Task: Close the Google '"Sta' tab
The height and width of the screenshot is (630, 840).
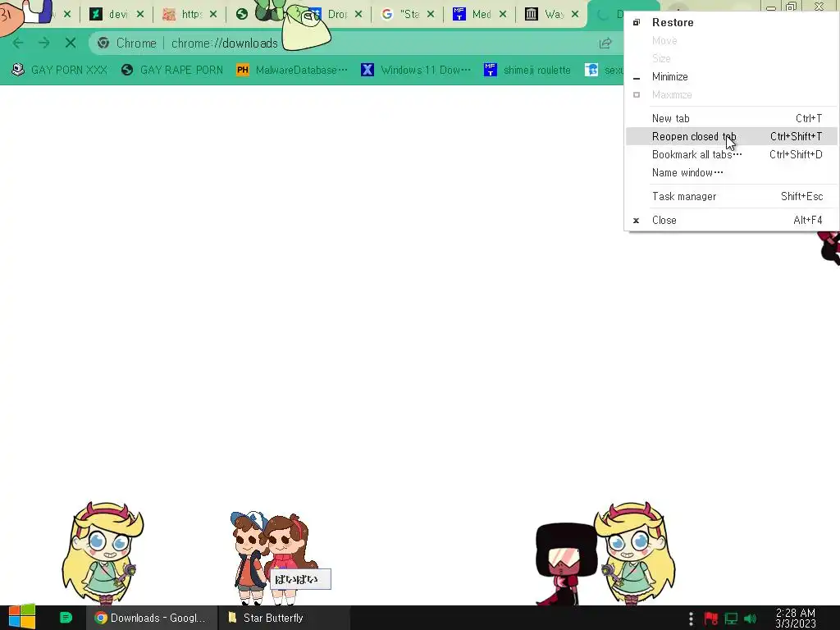Action: [x=431, y=15]
